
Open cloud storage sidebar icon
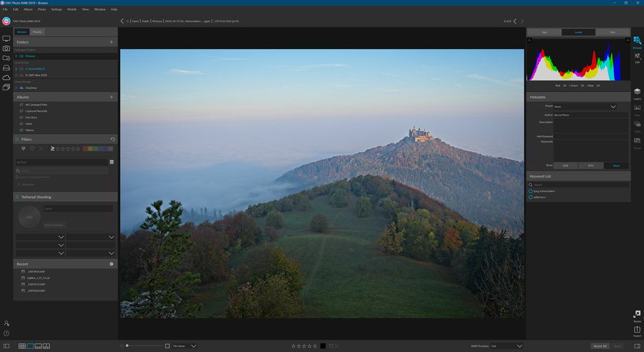pos(6,77)
